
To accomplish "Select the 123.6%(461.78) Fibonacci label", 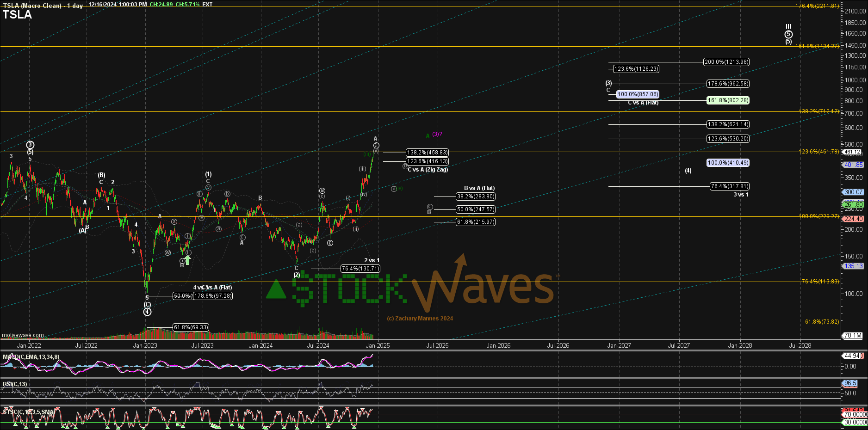I will click(x=819, y=152).
